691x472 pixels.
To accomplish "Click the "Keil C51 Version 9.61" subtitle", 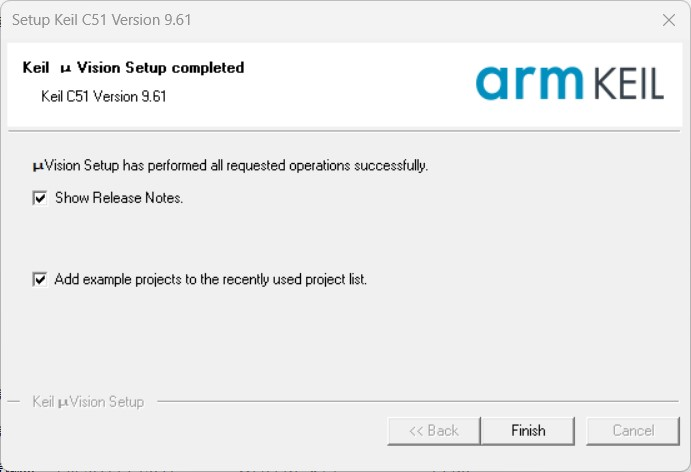I will (x=103, y=97).
